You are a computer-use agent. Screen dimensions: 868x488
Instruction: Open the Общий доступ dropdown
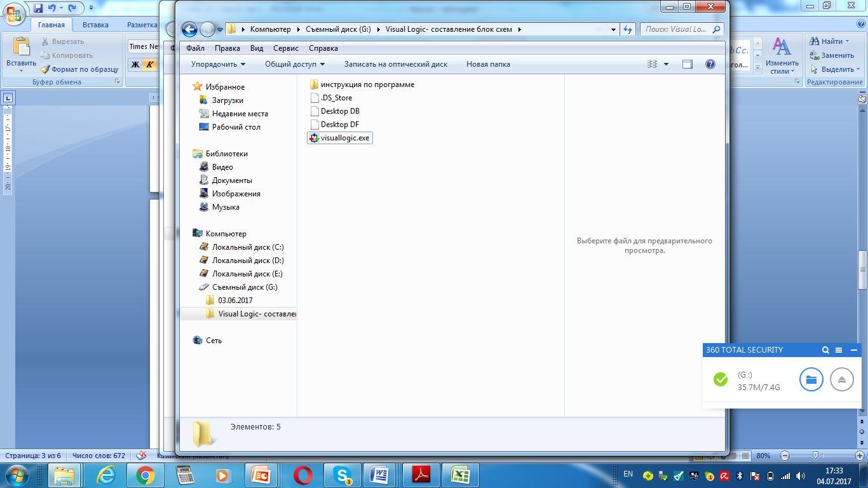[295, 64]
